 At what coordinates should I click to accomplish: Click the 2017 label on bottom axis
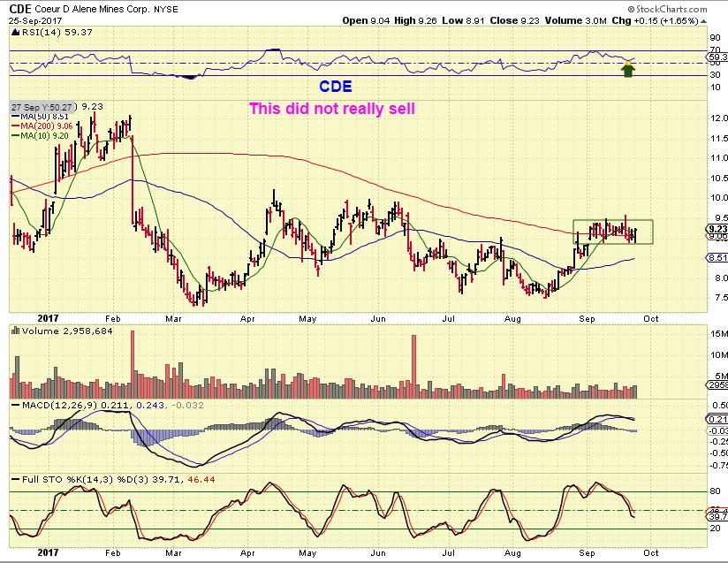pos(48,552)
